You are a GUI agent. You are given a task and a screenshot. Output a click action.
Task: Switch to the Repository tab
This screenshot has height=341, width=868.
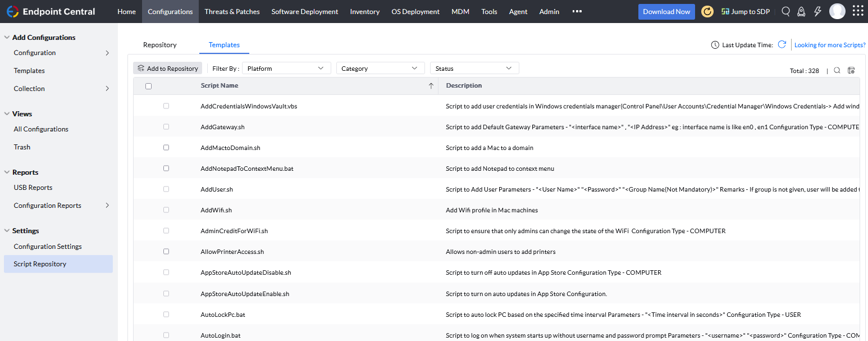click(x=159, y=44)
